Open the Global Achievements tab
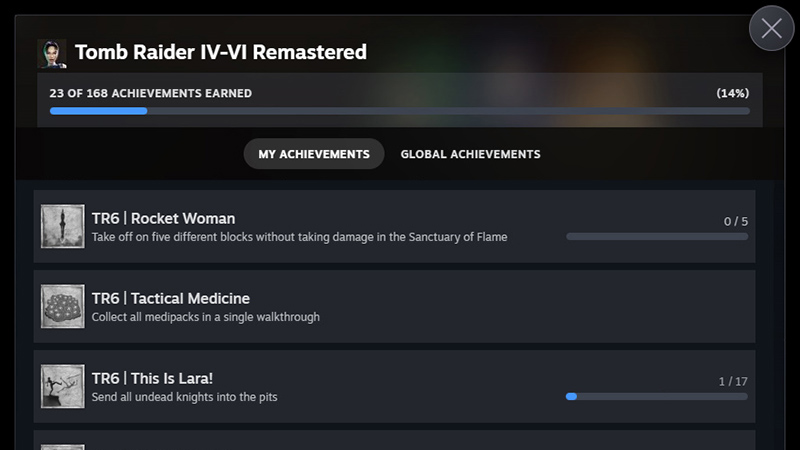Viewport: 800px width, 450px height. pos(470,154)
